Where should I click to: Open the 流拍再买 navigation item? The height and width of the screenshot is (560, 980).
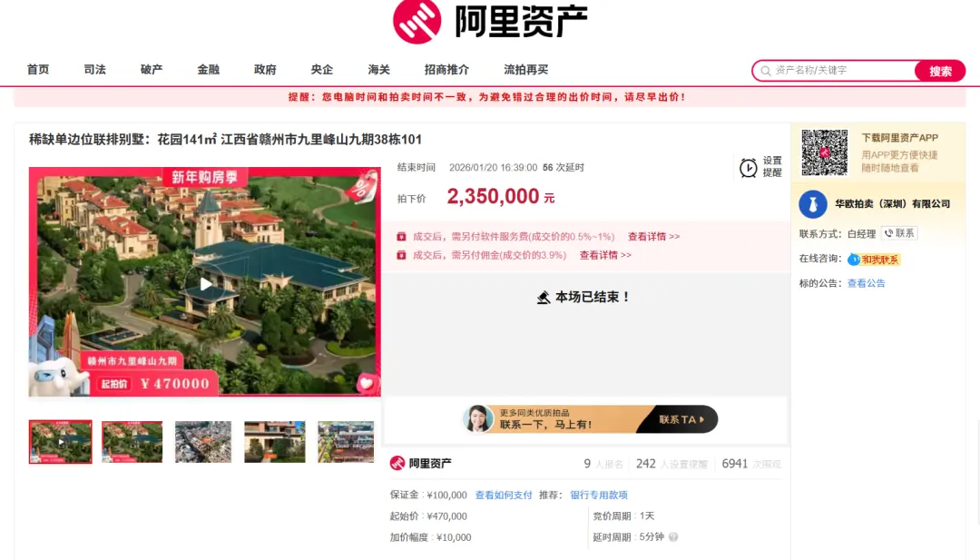[526, 69]
